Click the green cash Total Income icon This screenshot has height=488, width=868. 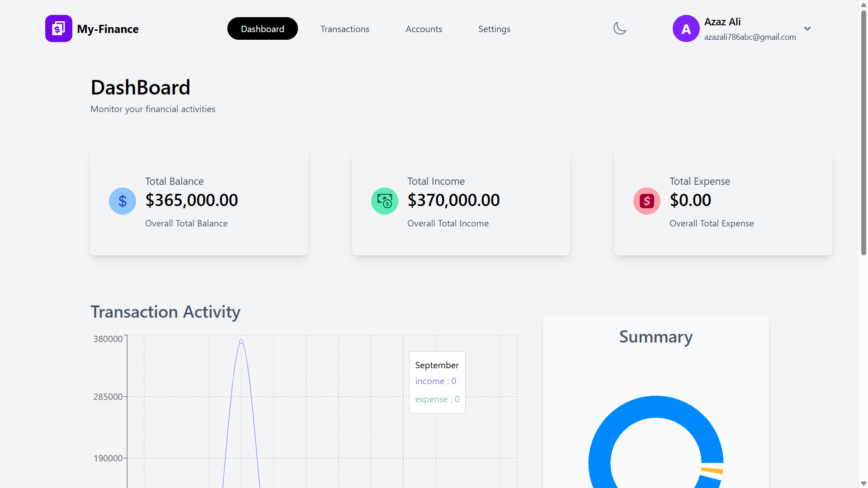point(385,201)
